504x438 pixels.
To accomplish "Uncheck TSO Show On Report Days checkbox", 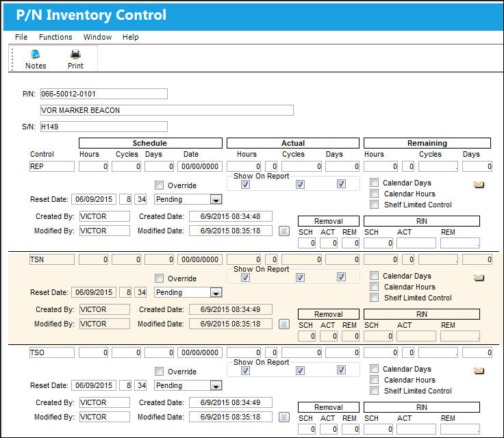I will coord(341,370).
